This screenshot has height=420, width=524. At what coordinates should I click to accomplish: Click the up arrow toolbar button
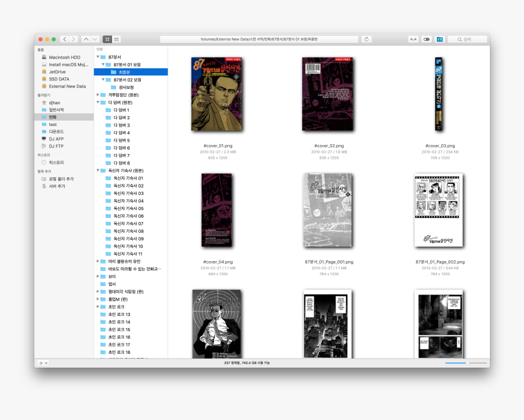pos(86,40)
